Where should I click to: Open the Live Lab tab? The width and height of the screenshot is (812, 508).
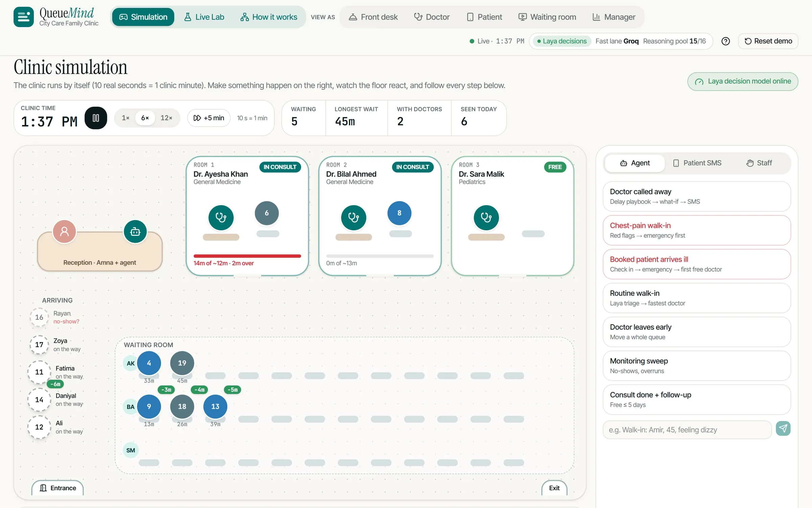pyautogui.click(x=204, y=17)
